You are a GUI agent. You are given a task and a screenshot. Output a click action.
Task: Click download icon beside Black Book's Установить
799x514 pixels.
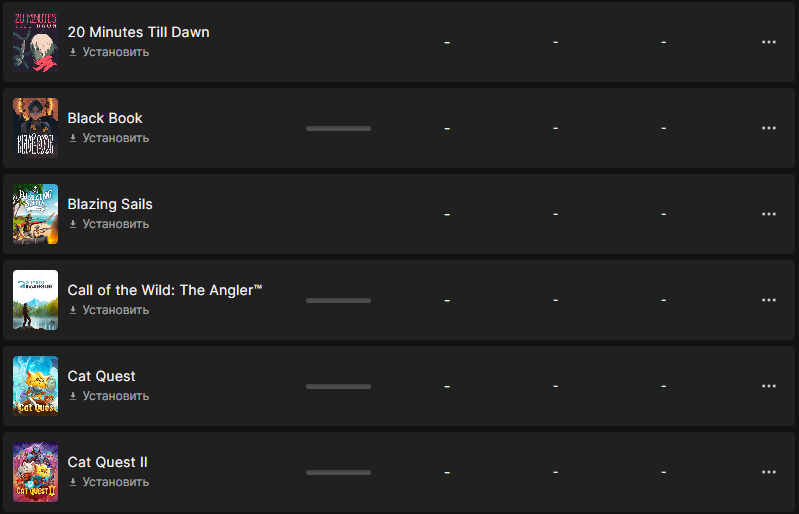pyautogui.click(x=73, y=138)
